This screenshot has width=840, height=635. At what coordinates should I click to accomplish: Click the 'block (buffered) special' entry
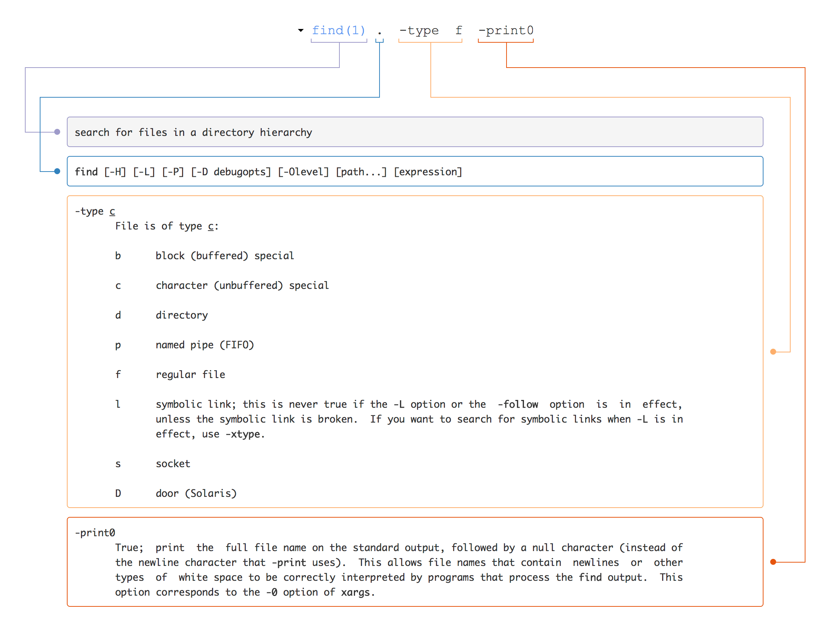click(x=225, y=255)
